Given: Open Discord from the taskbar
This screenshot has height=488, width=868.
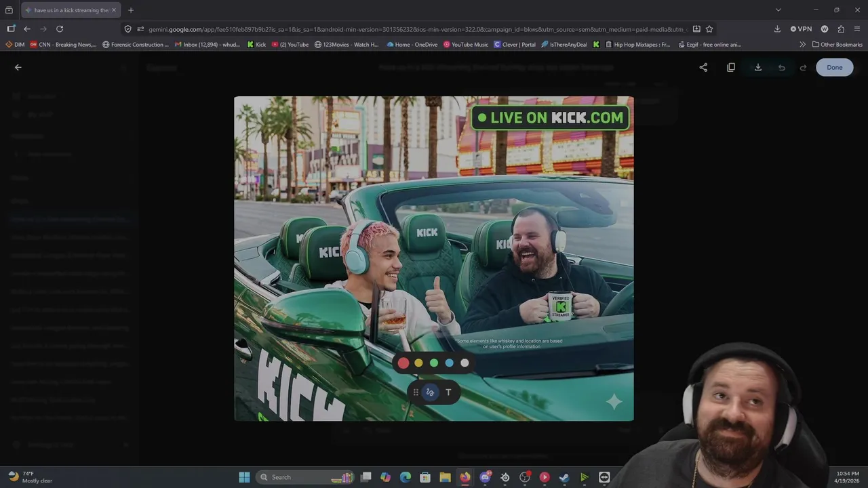Looking at the screenshot, I should click(x=486, y=477).
